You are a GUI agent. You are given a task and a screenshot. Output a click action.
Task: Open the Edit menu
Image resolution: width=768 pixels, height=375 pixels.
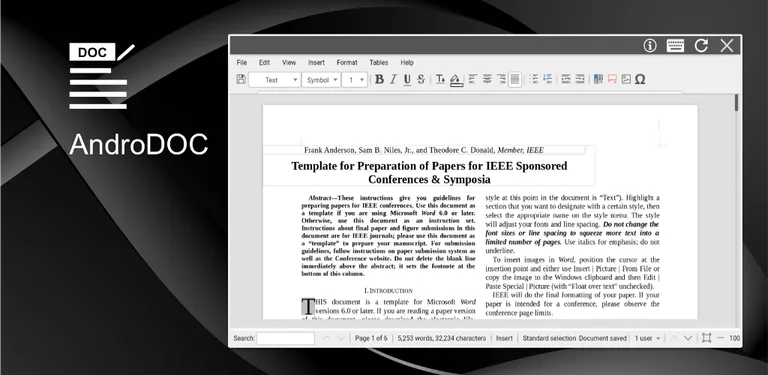(x=264, y=63)
